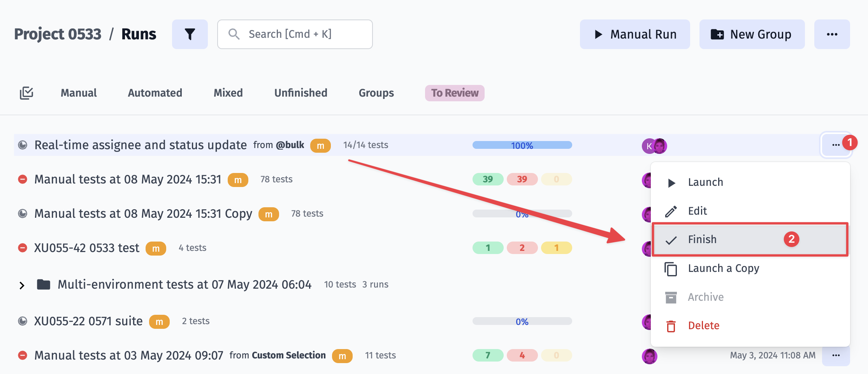
Task: Click three-dots menu for Manual tests 03 May run
Action: (836, 355)
